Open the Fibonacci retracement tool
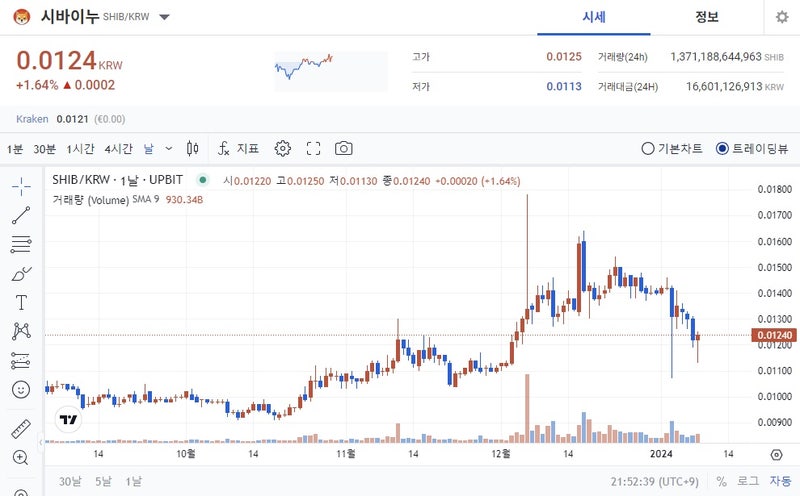 21,244
